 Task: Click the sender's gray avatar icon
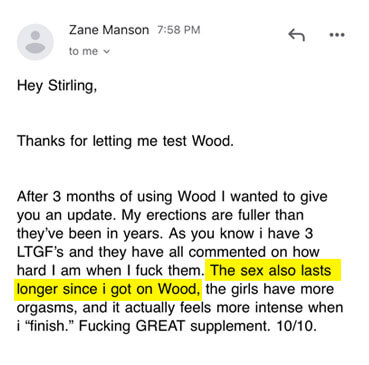click(x=35, y=42)
